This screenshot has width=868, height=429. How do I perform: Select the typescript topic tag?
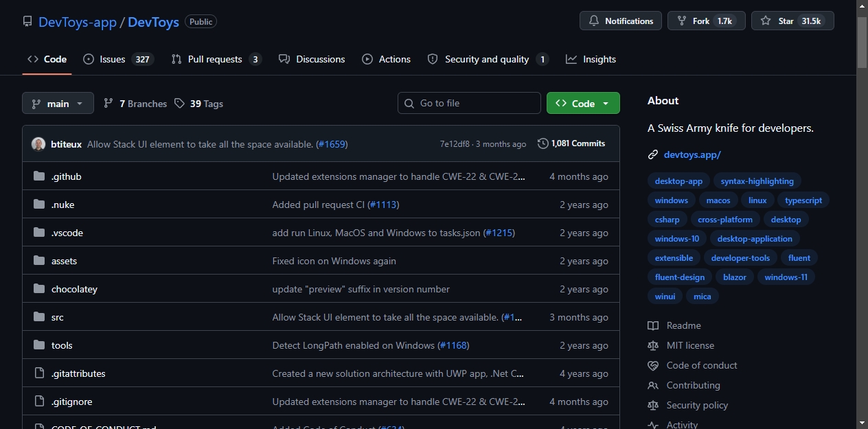pos(803,200)
